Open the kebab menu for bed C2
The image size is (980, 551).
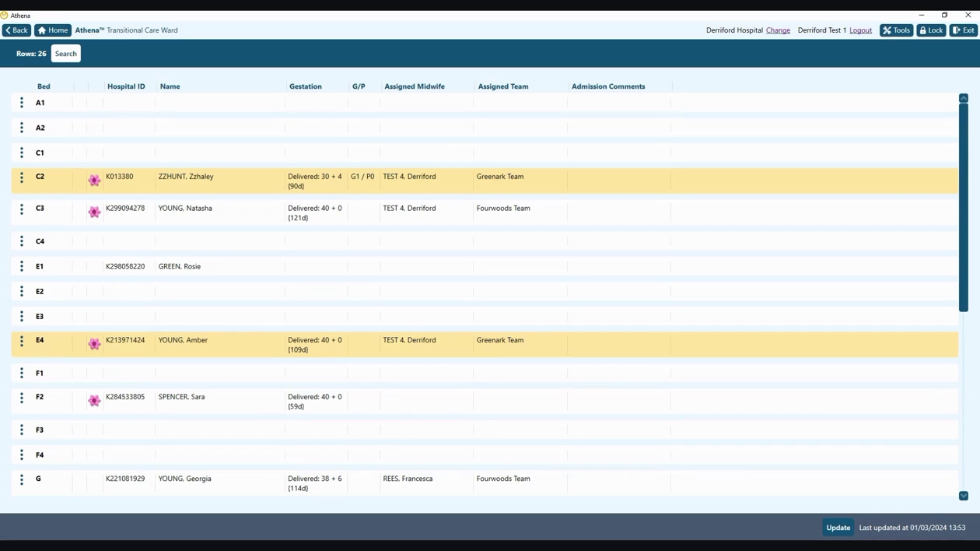coord(22,177)
